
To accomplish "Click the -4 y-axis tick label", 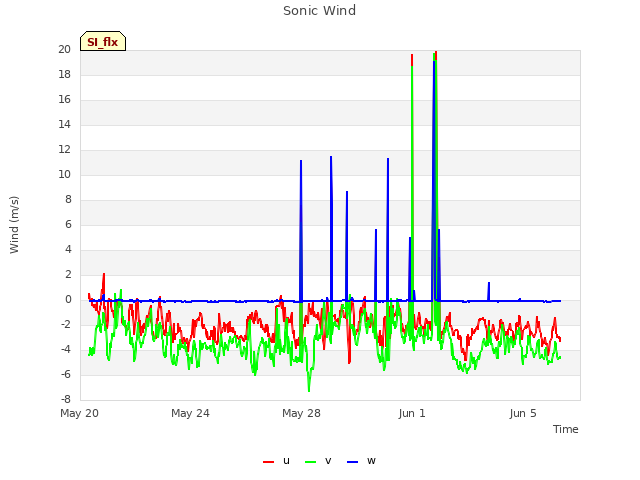I will tap(66, 350).
